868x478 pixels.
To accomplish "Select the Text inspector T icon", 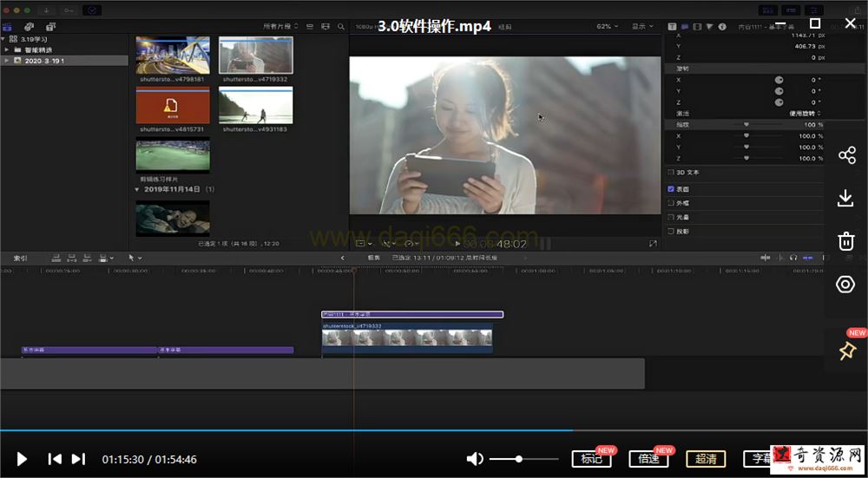I will pos(672,27).
